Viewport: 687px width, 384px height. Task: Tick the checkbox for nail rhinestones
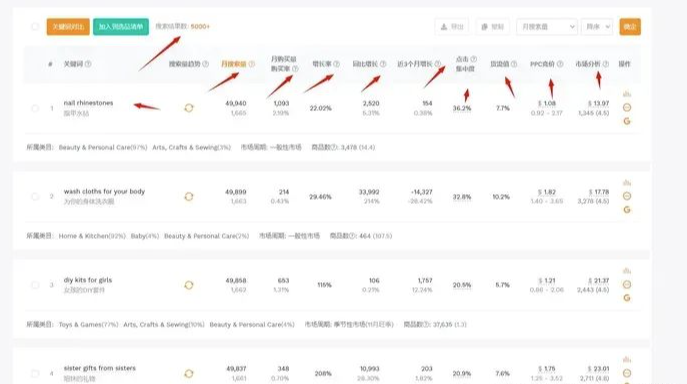pyautogui.click(x=35, y=108)
